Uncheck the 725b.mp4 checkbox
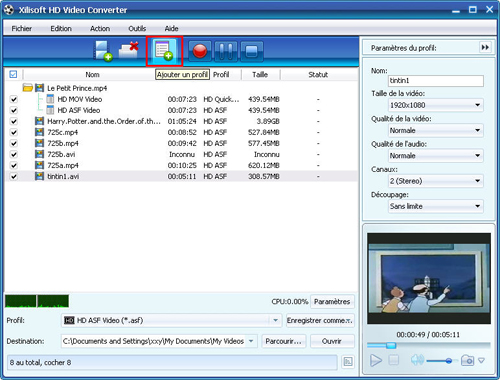 coord(13,143)
